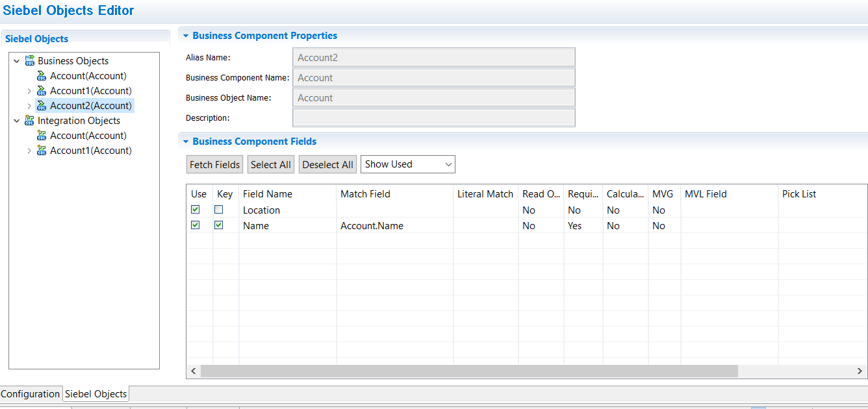
Task: Click the Requi... column header
Action: (583, 194)
